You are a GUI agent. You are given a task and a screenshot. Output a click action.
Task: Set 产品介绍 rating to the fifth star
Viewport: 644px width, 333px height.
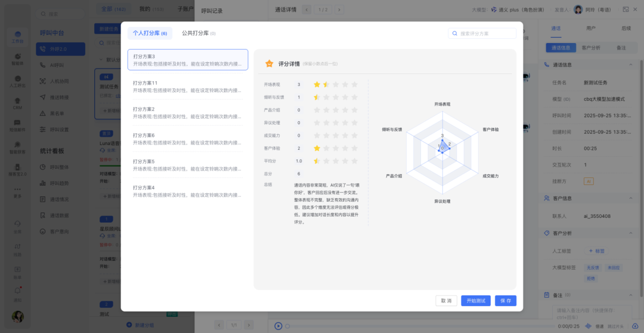[354, 110]
